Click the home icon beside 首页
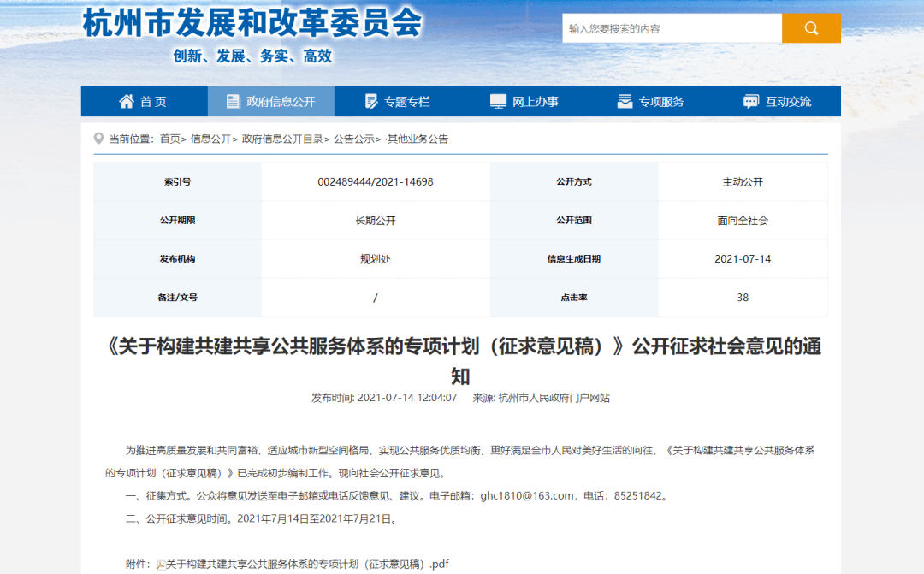Viewport: 924px width, 574px height. [x=127, y=100]
